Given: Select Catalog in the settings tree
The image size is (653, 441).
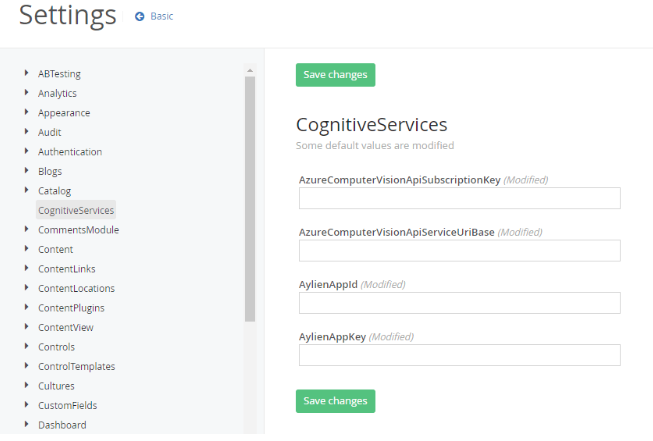Looking at the screenshot, I should tap(55, 191).
